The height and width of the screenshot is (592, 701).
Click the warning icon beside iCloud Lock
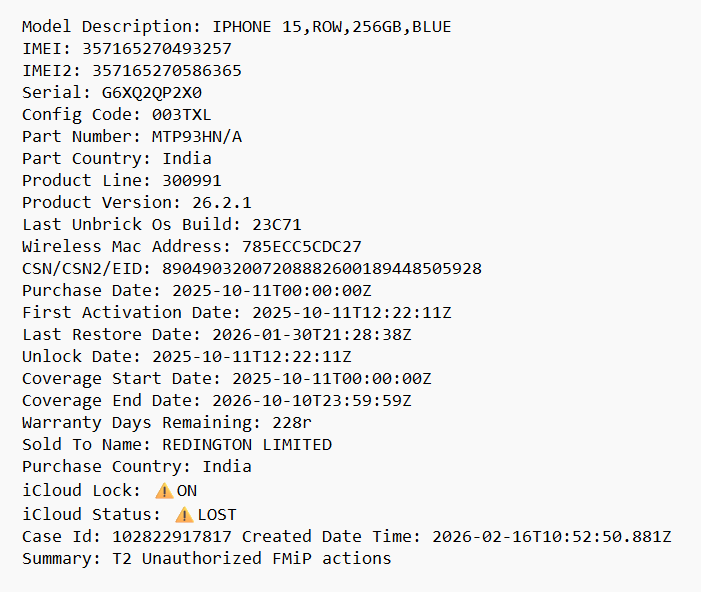pos(164,491)
